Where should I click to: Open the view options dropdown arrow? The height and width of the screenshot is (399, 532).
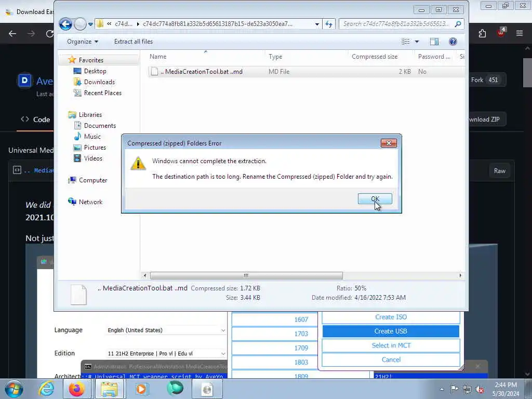pyautogui.click(x=417, y=42)
